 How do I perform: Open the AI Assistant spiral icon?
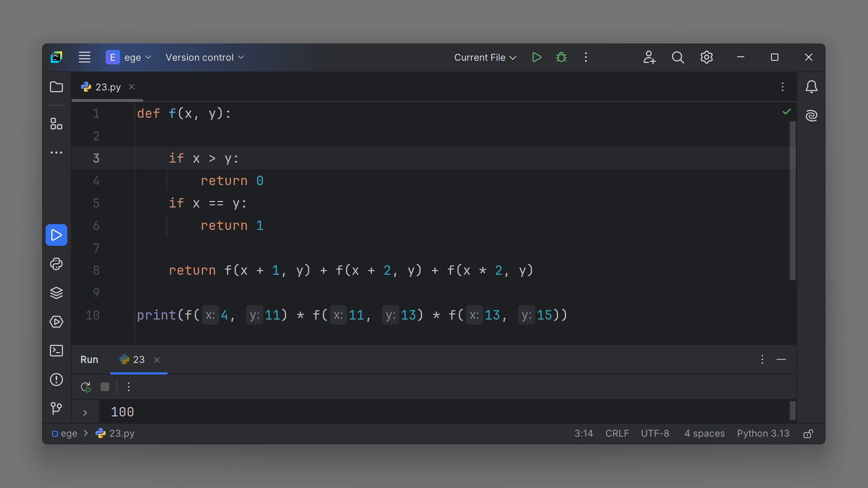pos(811,116)
